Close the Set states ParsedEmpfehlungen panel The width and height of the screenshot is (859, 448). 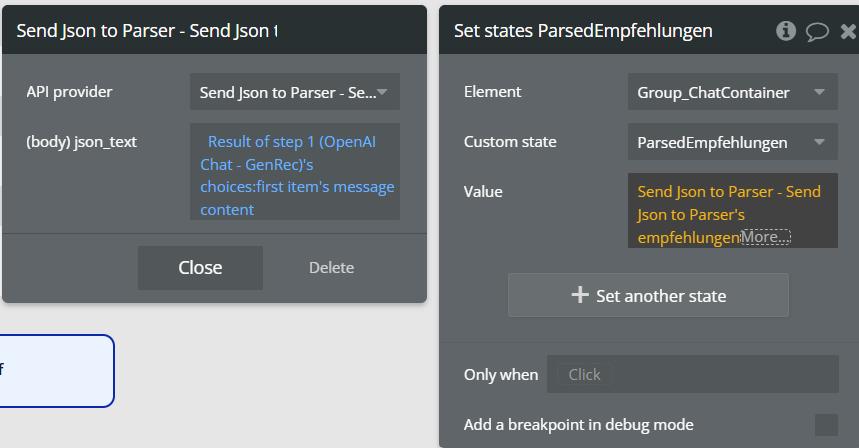click(x=849, y=31)
